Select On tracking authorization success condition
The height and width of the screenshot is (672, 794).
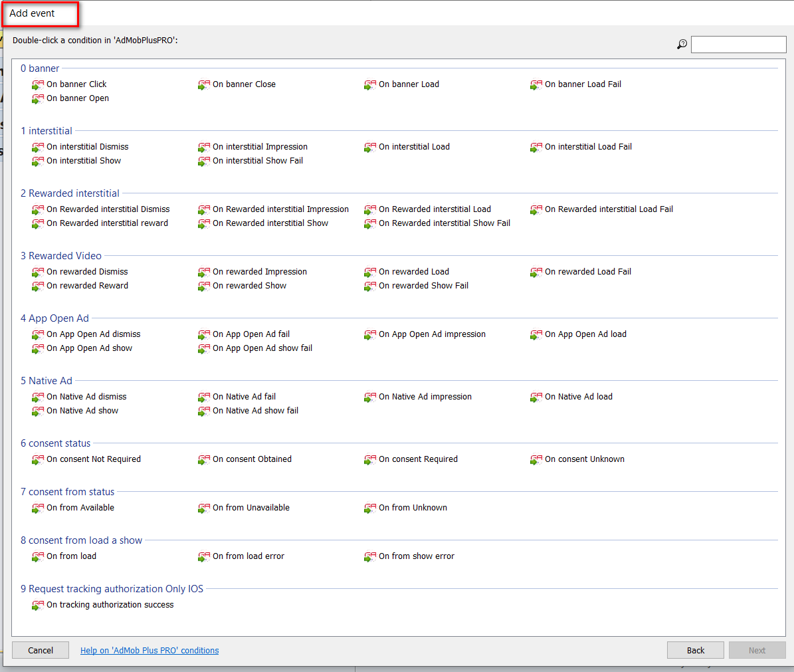110,605
